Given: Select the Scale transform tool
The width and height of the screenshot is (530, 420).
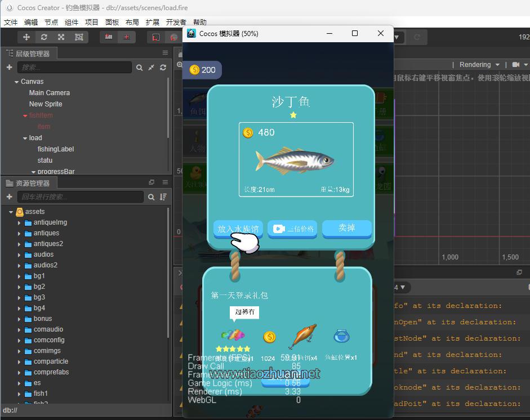Looking at the screenshot, I should tap(61, 37).
